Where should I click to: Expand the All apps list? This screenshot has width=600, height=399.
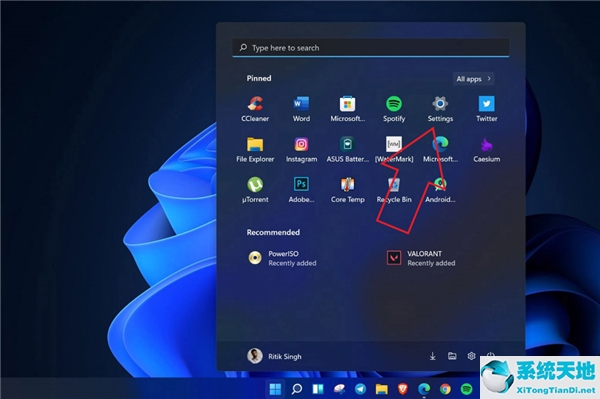click(473, 79)
